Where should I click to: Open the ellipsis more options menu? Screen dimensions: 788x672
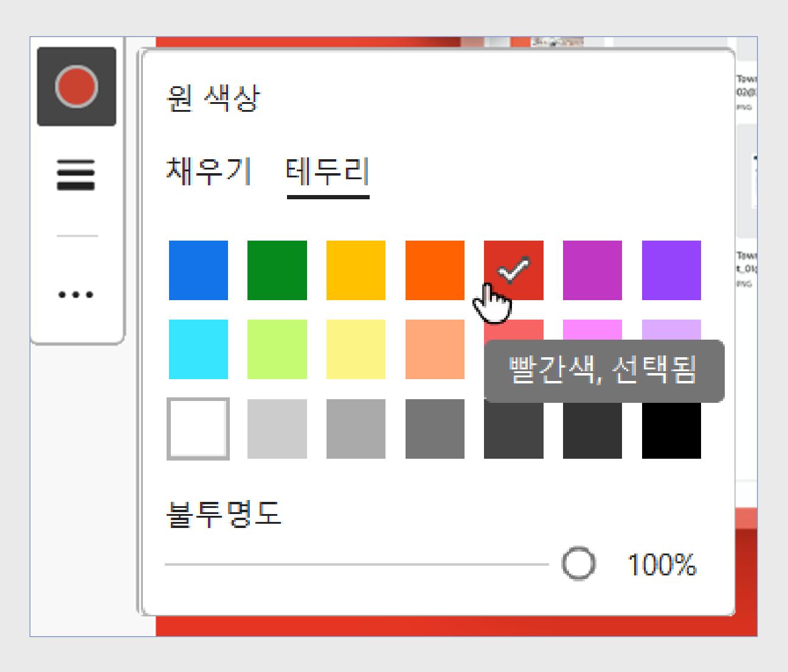77,294
